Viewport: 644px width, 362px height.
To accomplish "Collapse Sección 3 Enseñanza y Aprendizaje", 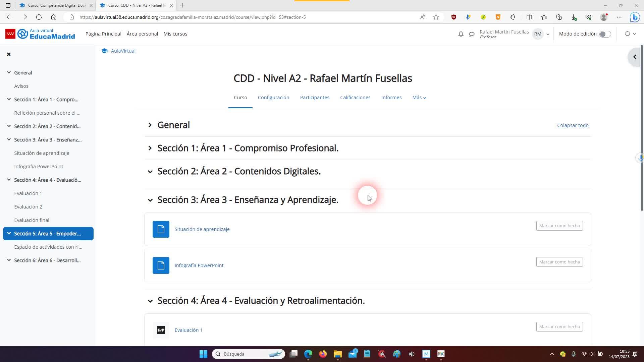I will coord(150,200).
